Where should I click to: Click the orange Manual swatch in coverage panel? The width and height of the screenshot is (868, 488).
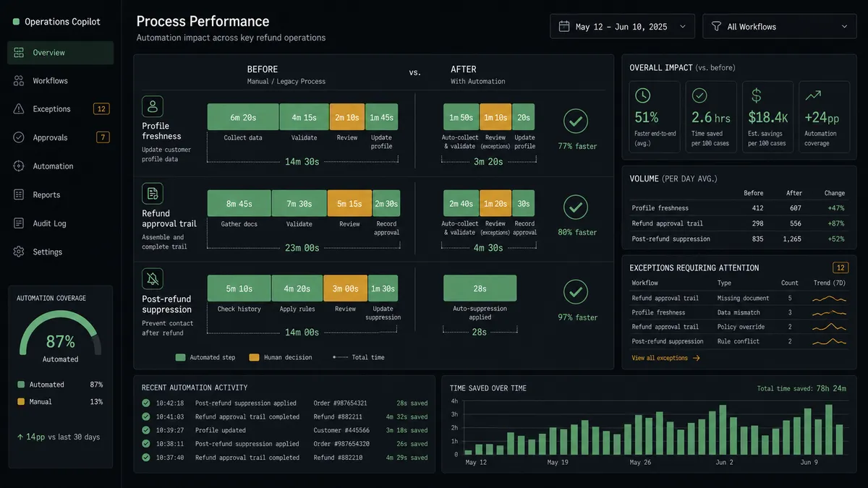21,402
